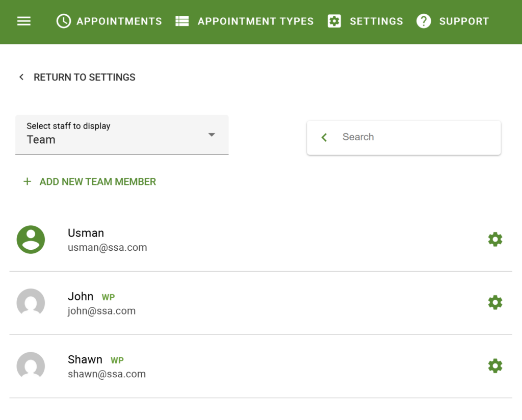Click the name Usman
This screenshot has height=420, width=522.
pyautogui.click(x=86, y=233)
